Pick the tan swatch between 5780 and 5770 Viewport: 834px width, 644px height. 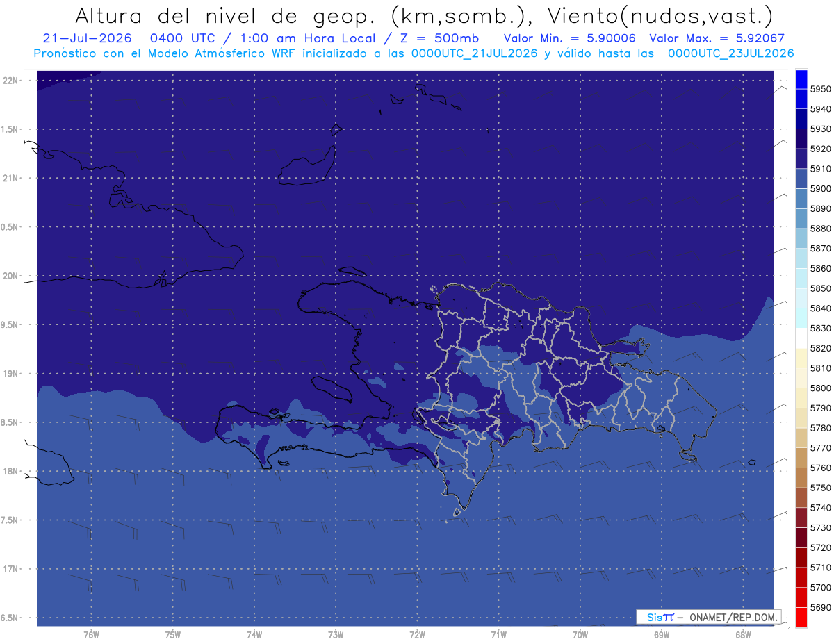point(801,438)
